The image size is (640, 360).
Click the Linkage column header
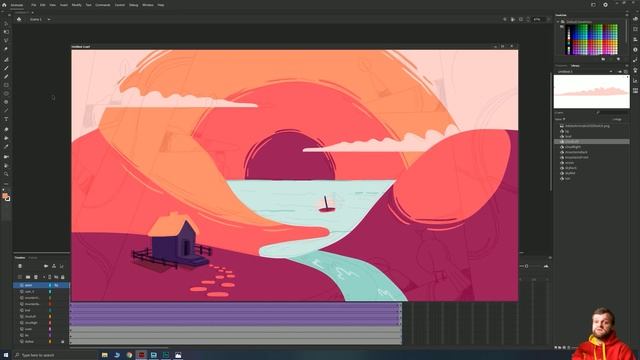pos(617,119)
